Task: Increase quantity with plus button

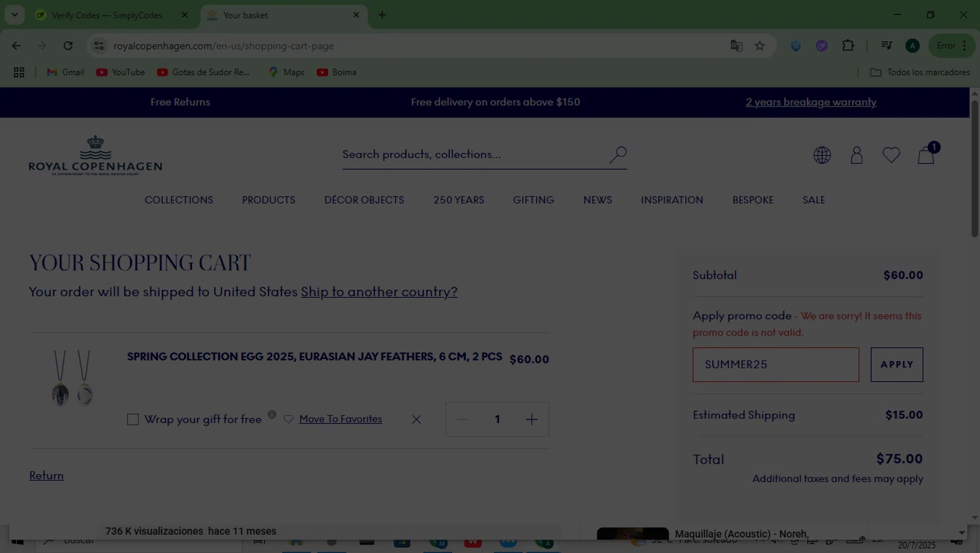Action: tap(532, 419)
